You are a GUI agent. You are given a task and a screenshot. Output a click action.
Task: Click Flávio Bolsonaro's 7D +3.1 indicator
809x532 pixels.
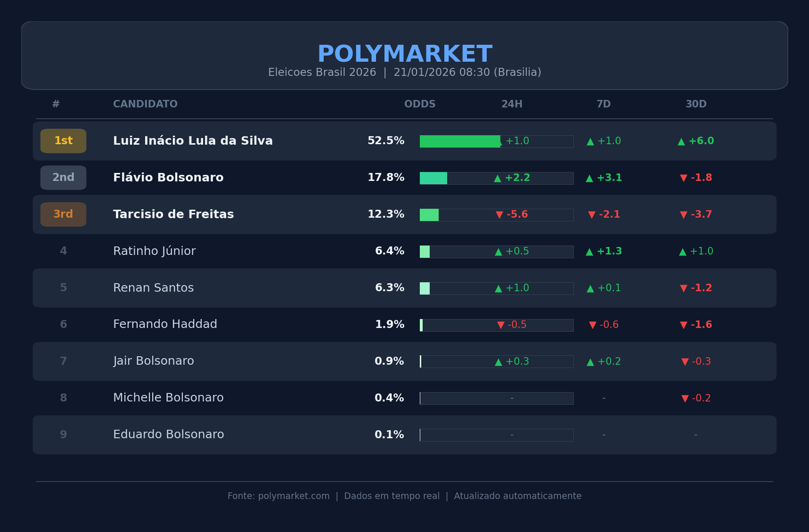604,178
